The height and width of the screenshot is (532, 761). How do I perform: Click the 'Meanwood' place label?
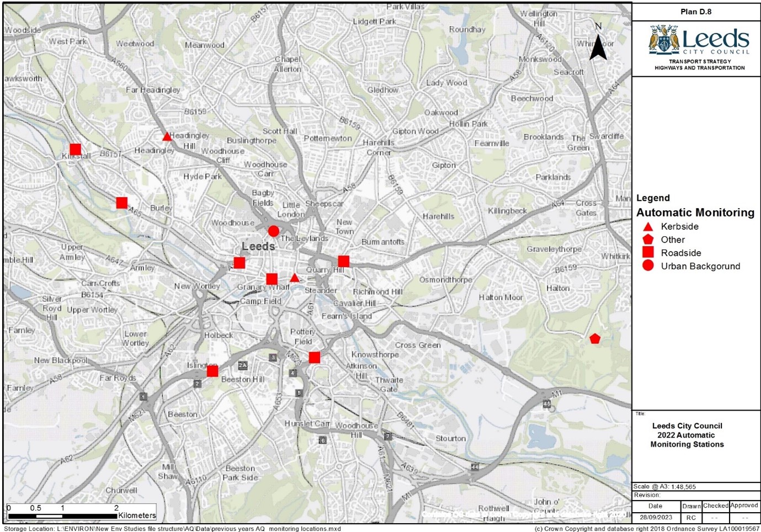(x=205, y=45)
